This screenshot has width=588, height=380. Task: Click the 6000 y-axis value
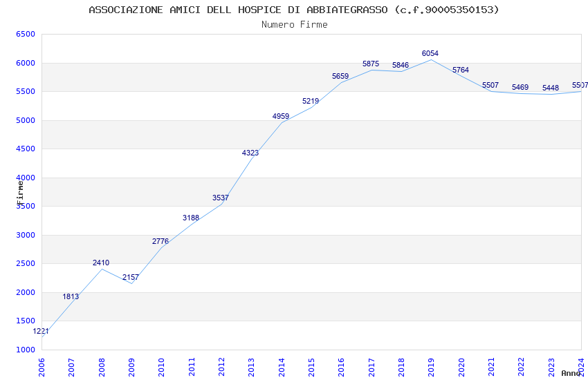(x=26, y=63)
